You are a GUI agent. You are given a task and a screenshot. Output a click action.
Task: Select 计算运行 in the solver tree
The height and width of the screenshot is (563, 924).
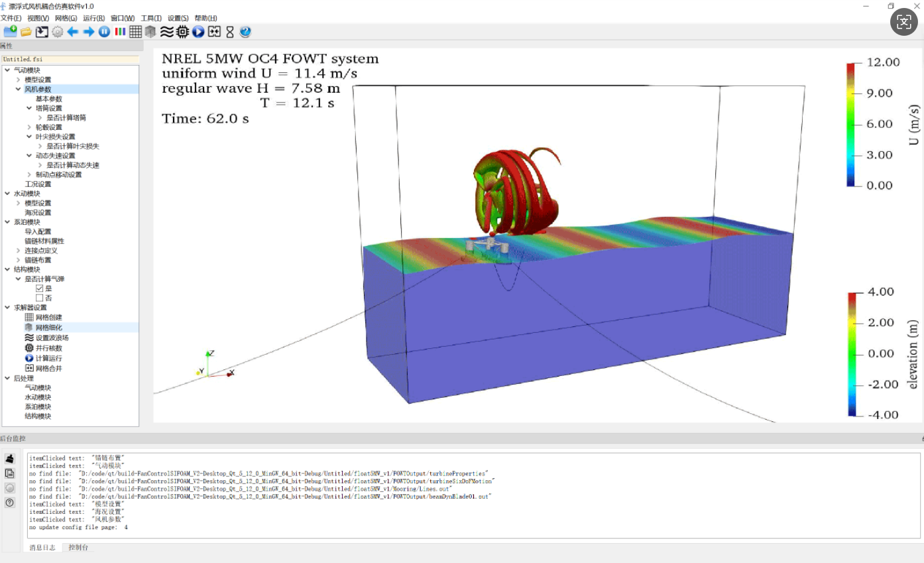[48, 358]
